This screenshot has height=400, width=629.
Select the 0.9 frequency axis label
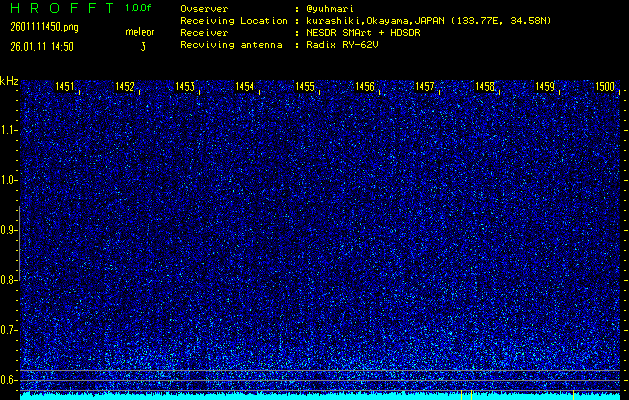click(9, 230)
